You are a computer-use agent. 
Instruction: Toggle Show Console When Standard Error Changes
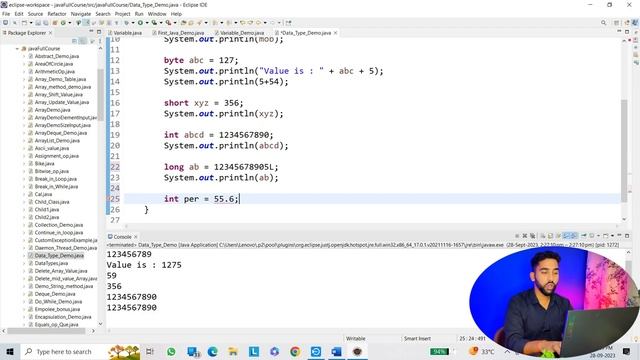pyautogui.click(x=574, y=236)
